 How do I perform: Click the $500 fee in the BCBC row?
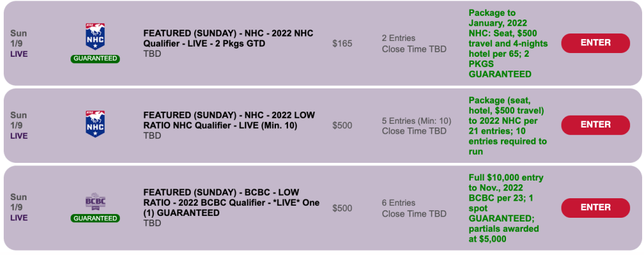click(342, 208)
